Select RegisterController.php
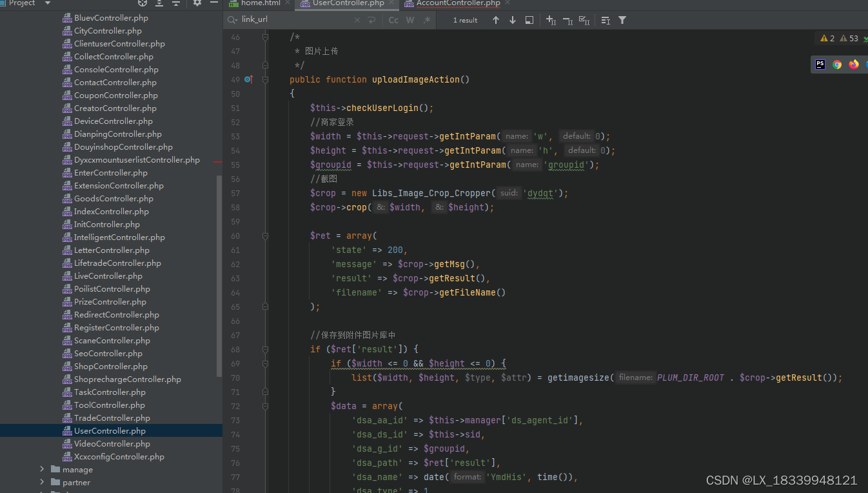The image size is (868, 493). [116, 327]
